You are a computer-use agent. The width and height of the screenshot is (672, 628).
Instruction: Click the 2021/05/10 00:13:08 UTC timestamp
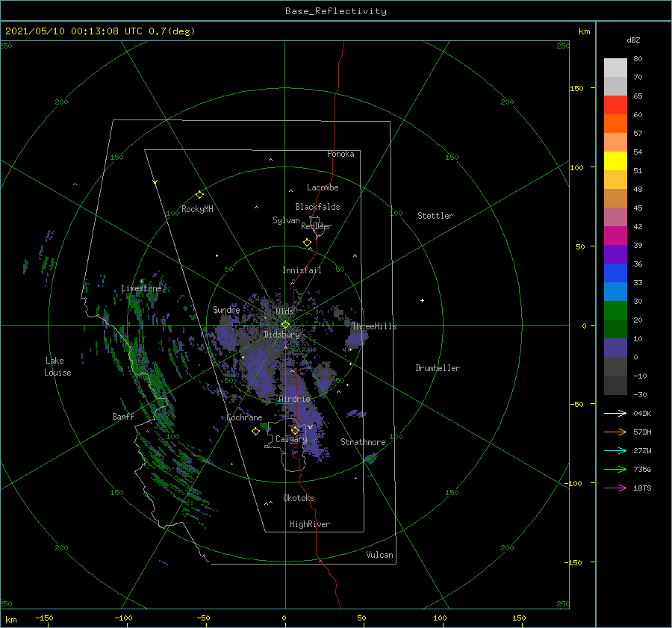click(x=100, y=31)
